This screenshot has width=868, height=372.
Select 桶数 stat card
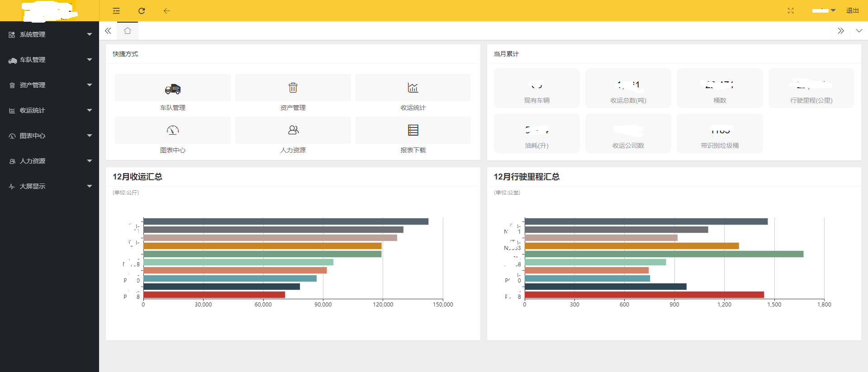pyautogui.click(x=720, y=88)
